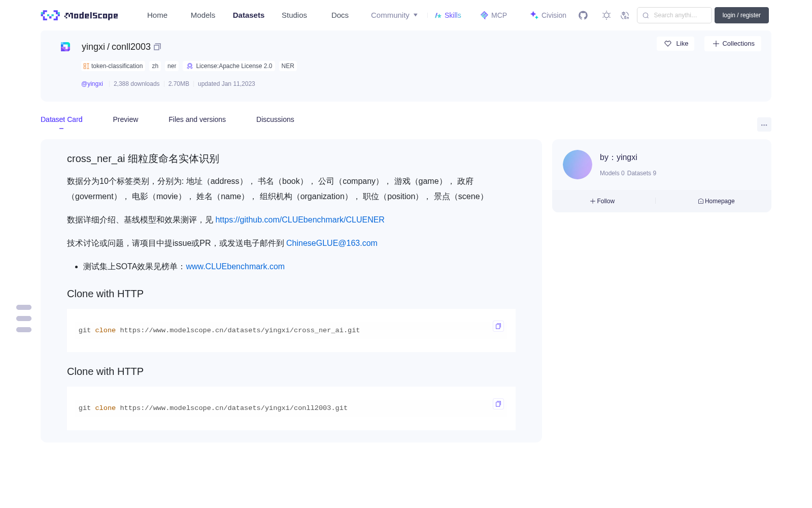
Task: Click the 'by：yingxi' author name
Action: coord(618,157)
